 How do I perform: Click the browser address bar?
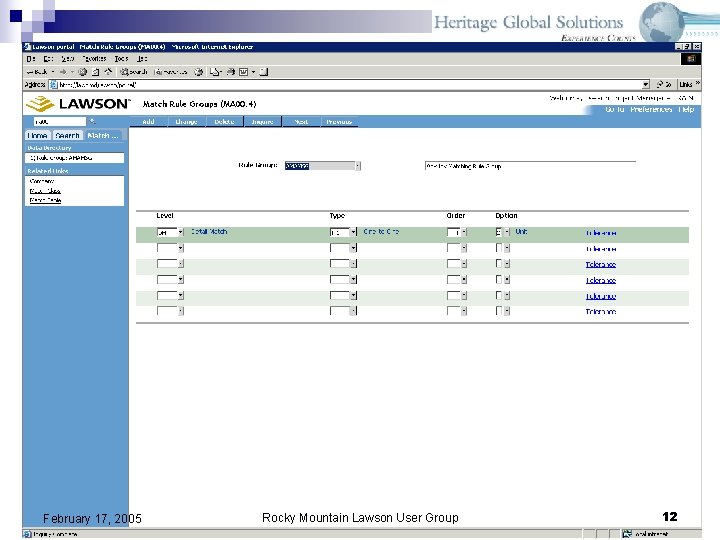point(349,84)
